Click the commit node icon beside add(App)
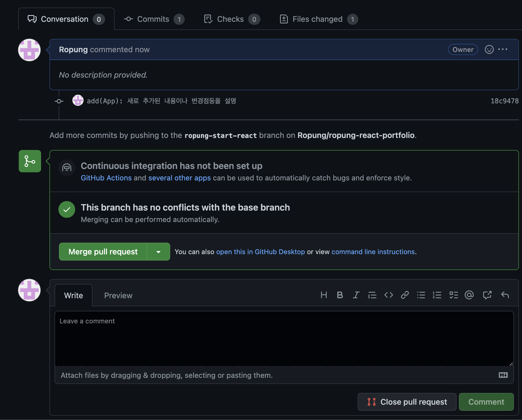 (x=59, y=101)
